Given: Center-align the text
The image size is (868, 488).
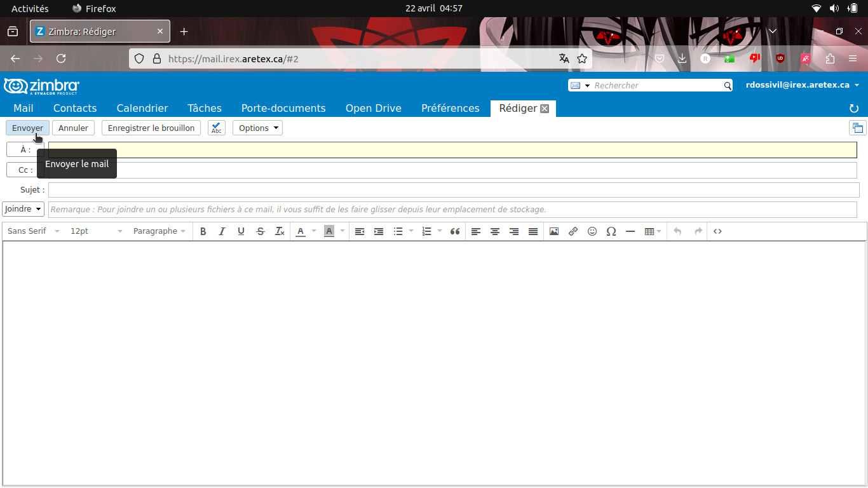Looking at the screenshot, I should 495,231.
